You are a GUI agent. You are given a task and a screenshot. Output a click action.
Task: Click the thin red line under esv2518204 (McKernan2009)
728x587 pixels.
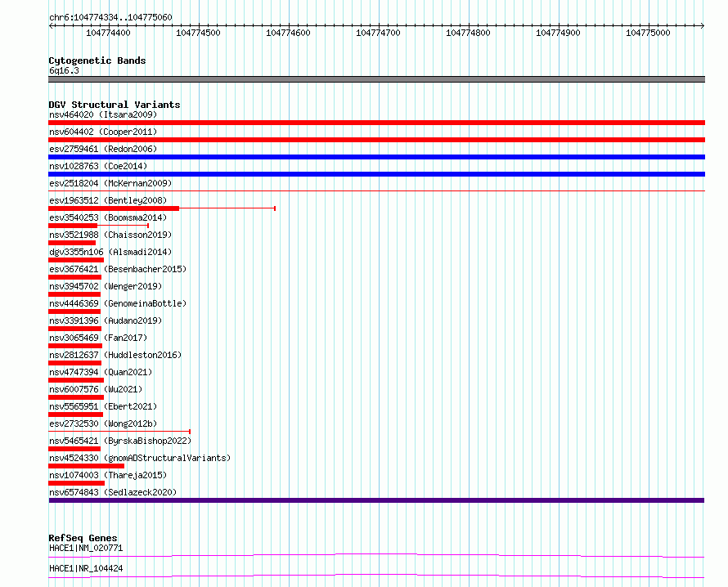[x=376, y=190]
